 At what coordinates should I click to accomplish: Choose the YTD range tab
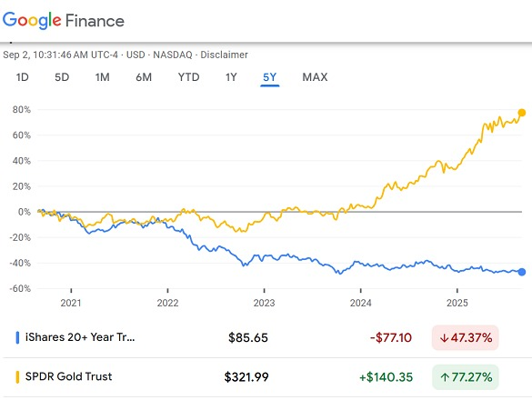[x=188, y=77]
